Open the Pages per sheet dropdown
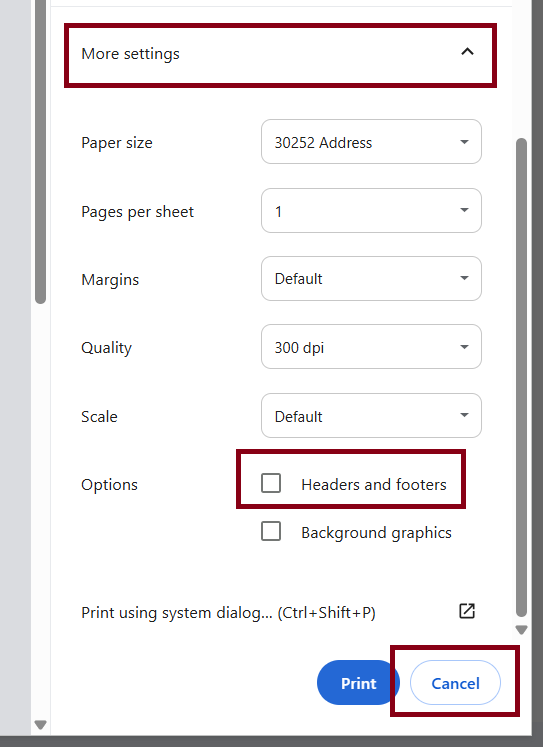Image resolution: width=543 pixels, height=747 pixels. 371,211
